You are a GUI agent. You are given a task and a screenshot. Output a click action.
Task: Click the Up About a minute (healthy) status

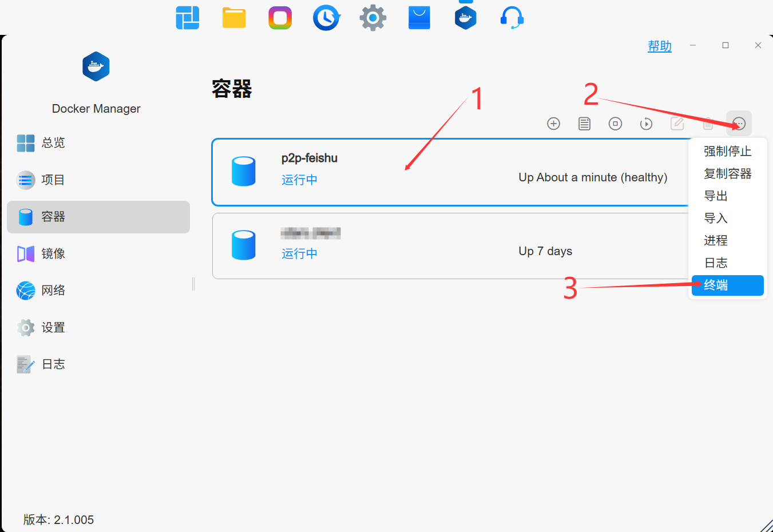(593, 177)
